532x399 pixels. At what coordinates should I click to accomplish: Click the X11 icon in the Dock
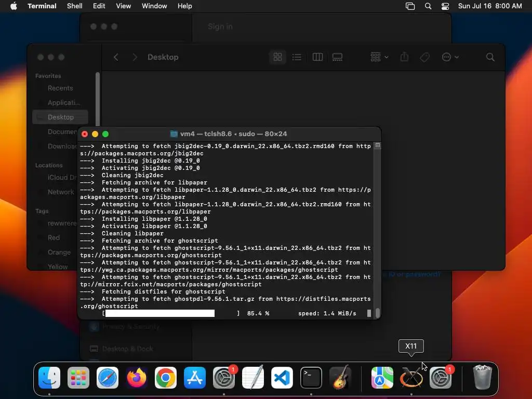click(x=411, y=378)
